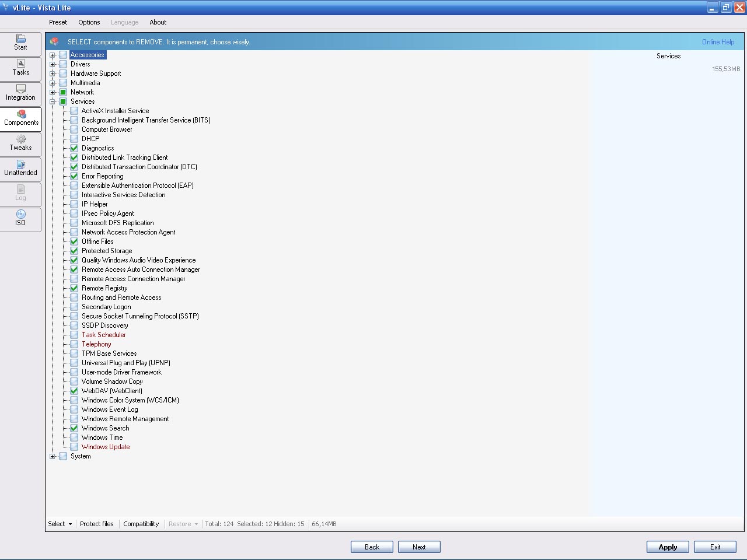This screenshot has width=747, height=560.
Task: Uncheck the Remote Registry service
Action: point(74,288)
